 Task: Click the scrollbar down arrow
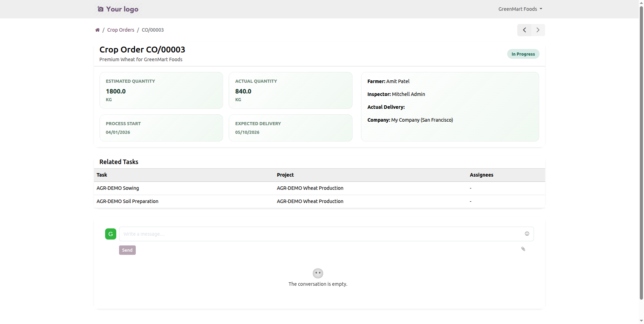641,321
